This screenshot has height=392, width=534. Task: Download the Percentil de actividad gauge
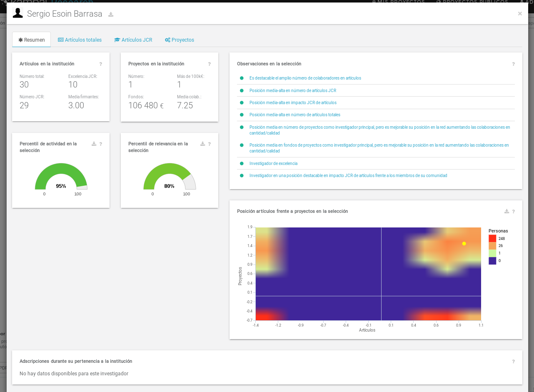tap(94, 144)
